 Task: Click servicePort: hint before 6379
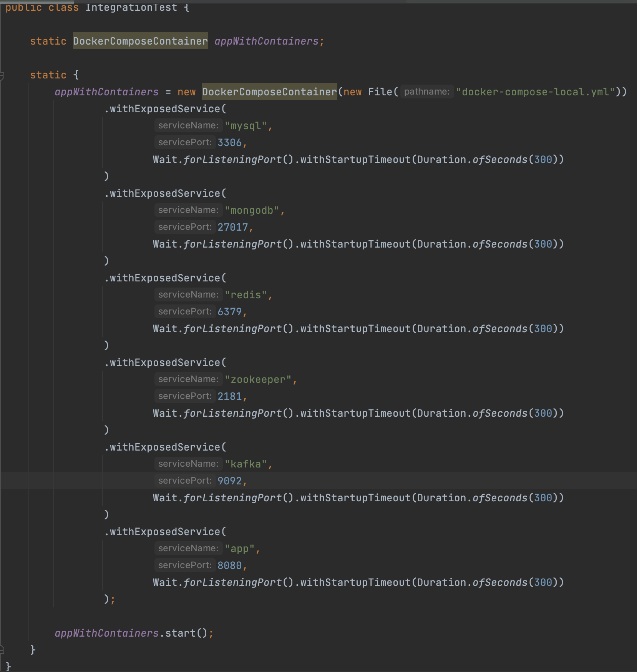[185, 311]
